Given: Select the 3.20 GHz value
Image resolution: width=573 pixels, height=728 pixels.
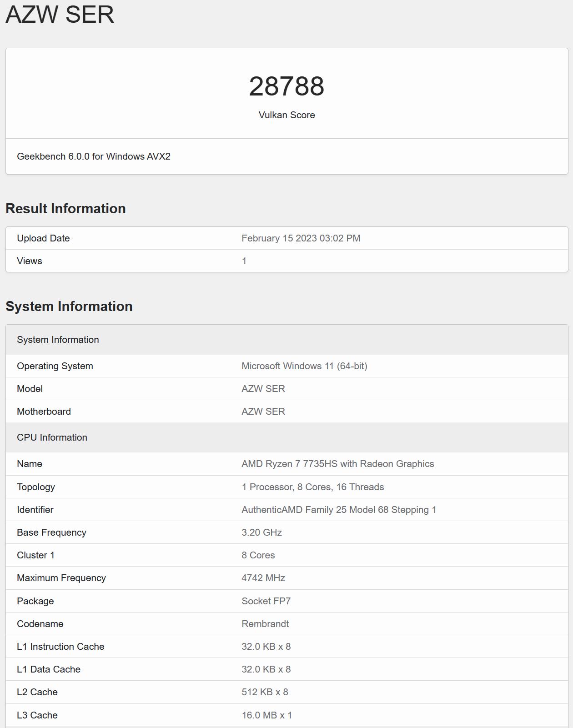Looking at the screenshot, I should point(262,532).
